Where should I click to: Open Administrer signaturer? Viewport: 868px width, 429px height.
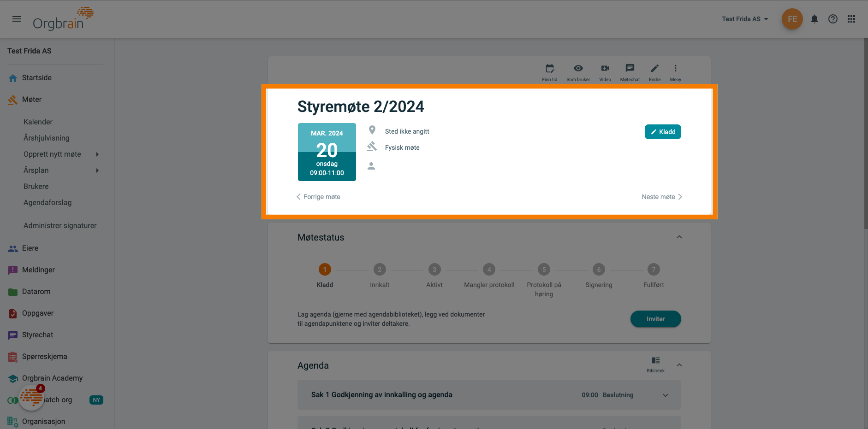pyautogui.click(x=60, y=226)
